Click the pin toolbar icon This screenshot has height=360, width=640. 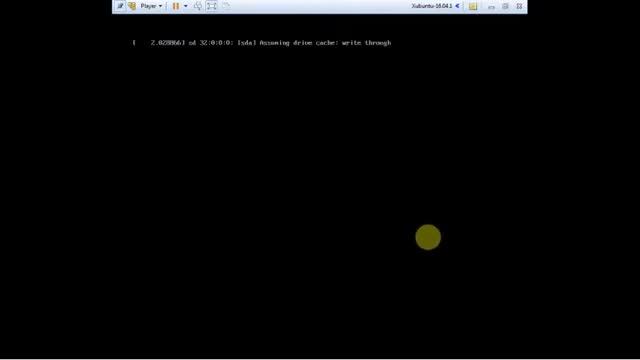[x=120, y=6]
